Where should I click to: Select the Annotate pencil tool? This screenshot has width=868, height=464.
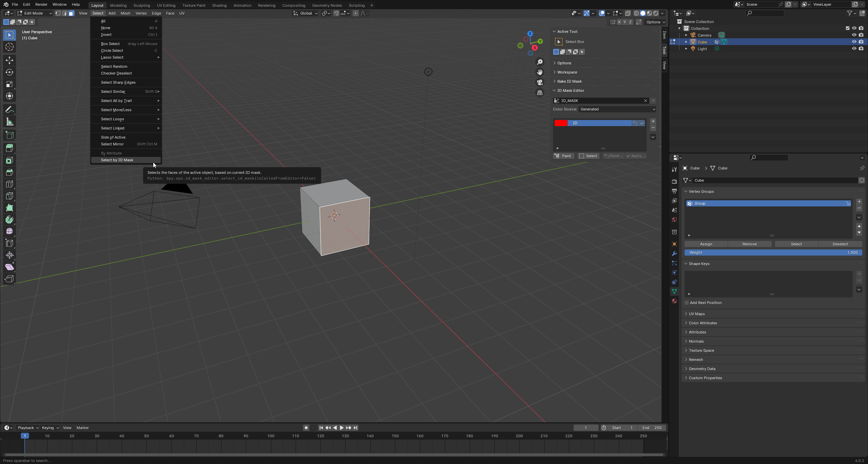9,110
